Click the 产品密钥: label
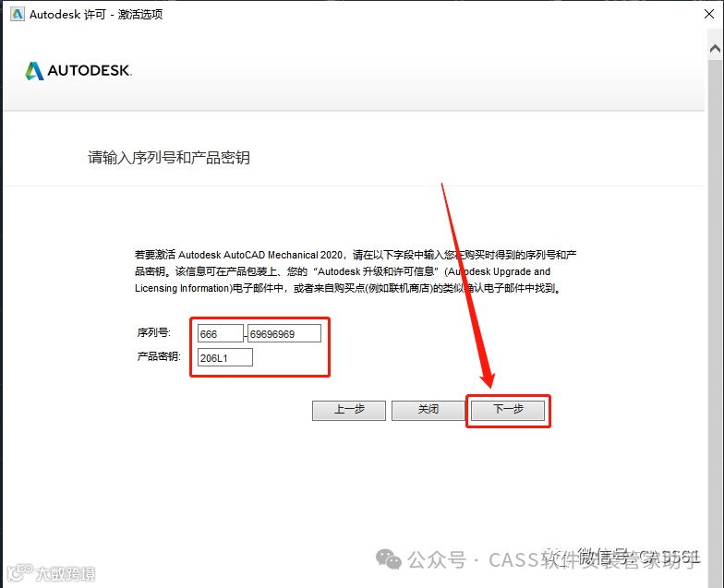724x588 pixels. tap(159, 356)
